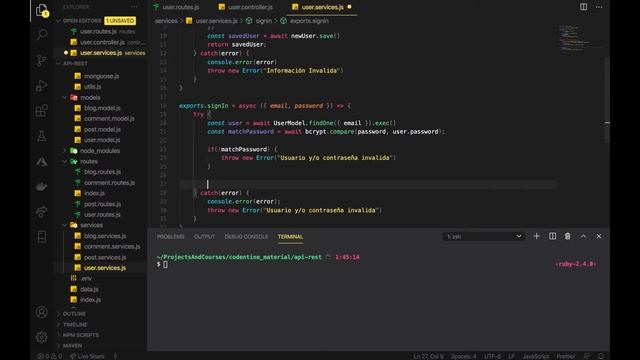
Task: Expand the Timeline section
Action: tap(75, 324)
